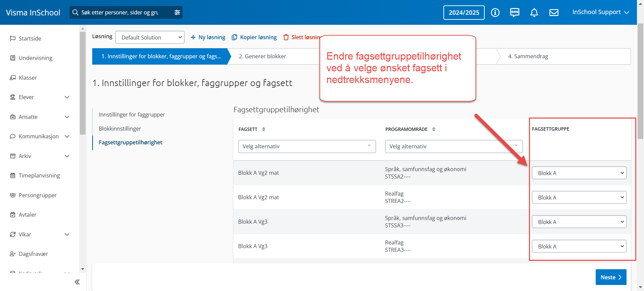Click the Vikar refresh icon
The width and height of the screenshot is (644, 291).
point(13,234)
